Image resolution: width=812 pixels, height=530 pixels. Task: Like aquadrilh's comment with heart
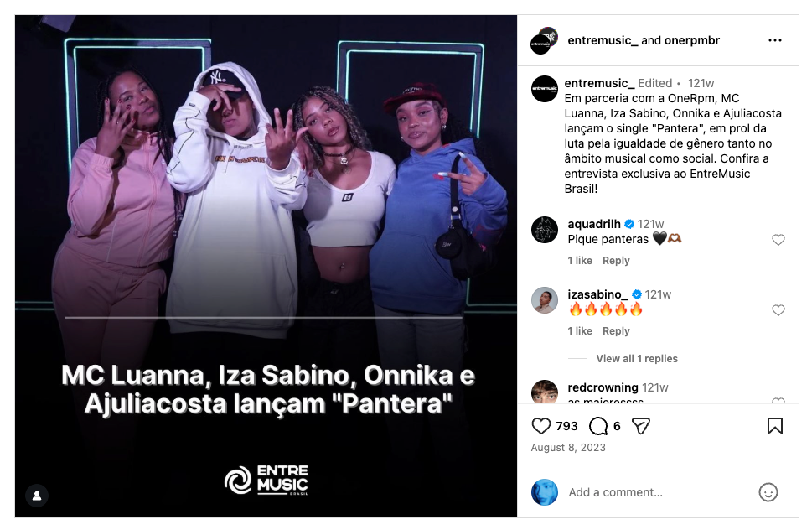pyautogui.click(x=778, y=240)
